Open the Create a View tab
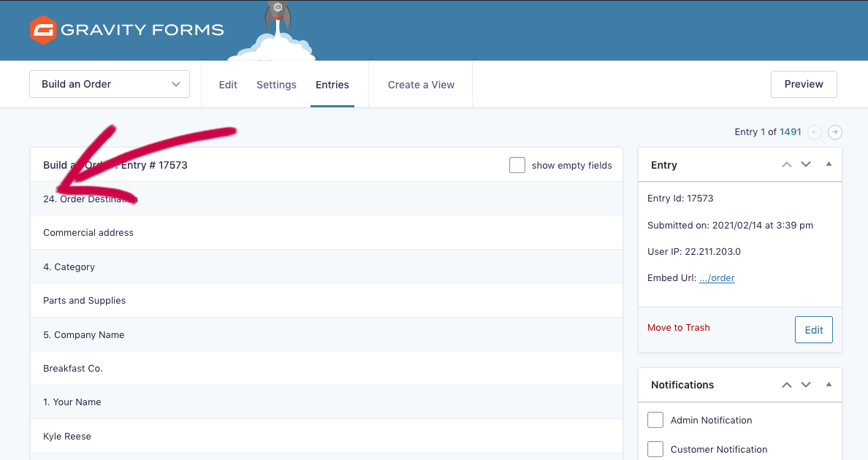 click(422, 85)
